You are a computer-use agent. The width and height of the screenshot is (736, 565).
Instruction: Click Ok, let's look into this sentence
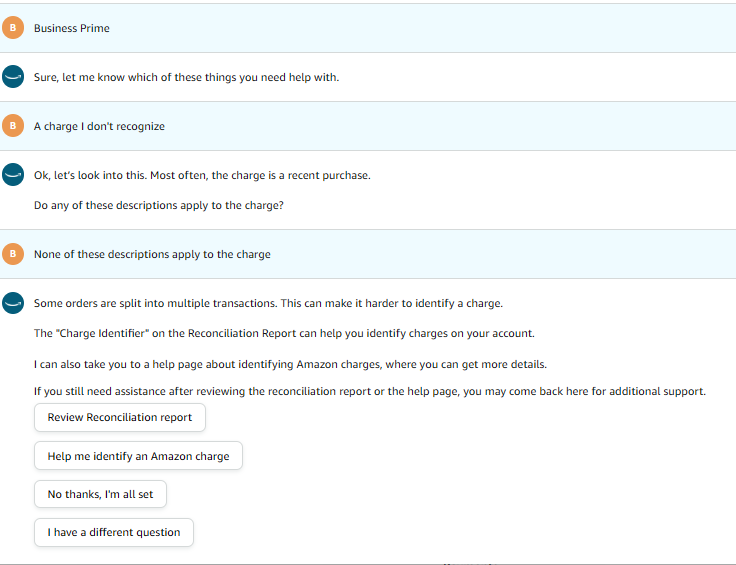pos(202,176)
